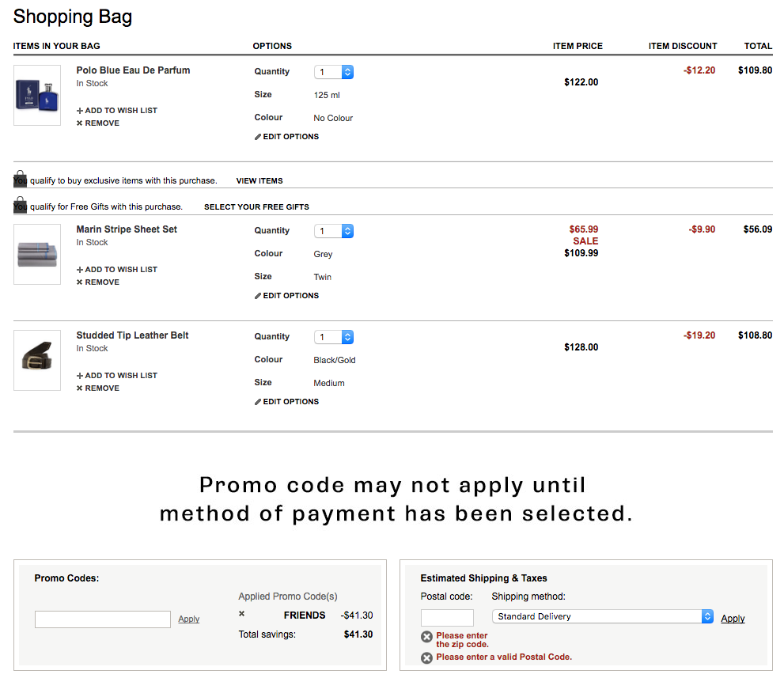Click the zip code error icon
Image resolution: width=784 pixels, height=678 pixels.
(426, 637)
